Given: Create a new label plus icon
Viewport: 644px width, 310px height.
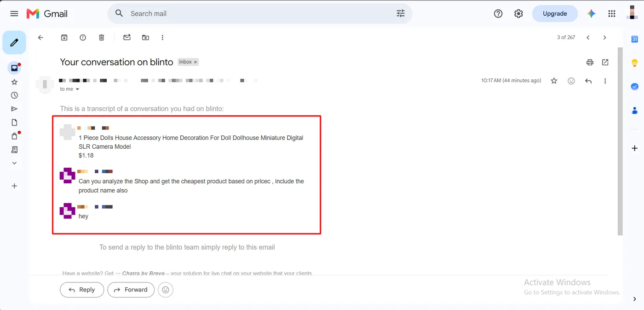Looking at the screenshot, I should 14,186.
